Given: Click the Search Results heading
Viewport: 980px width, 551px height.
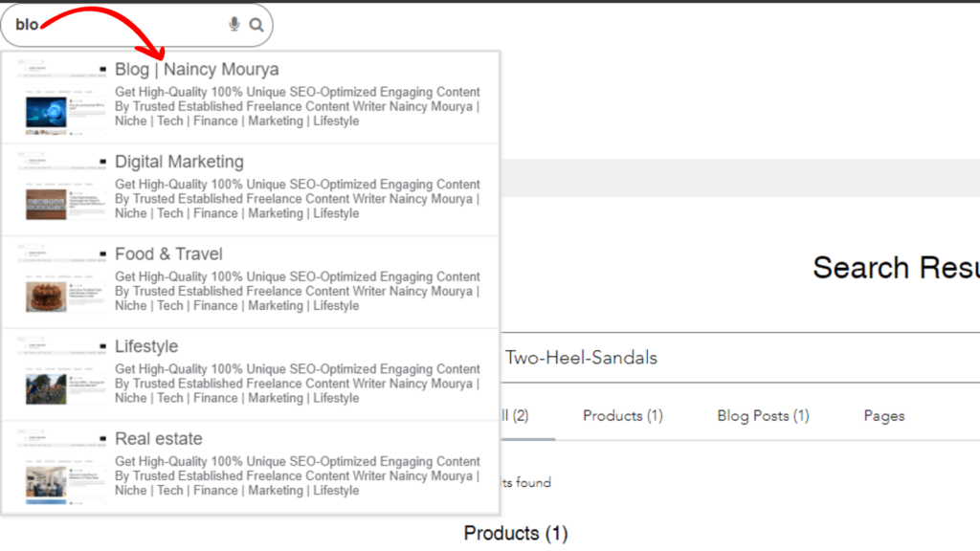Looking at the screenshot, I should coord(895,268).
